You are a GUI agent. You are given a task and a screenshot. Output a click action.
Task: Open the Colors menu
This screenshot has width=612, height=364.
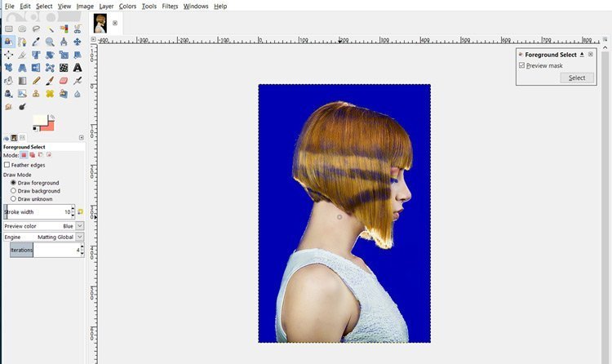pyautogui.click(x=127, y=7)
